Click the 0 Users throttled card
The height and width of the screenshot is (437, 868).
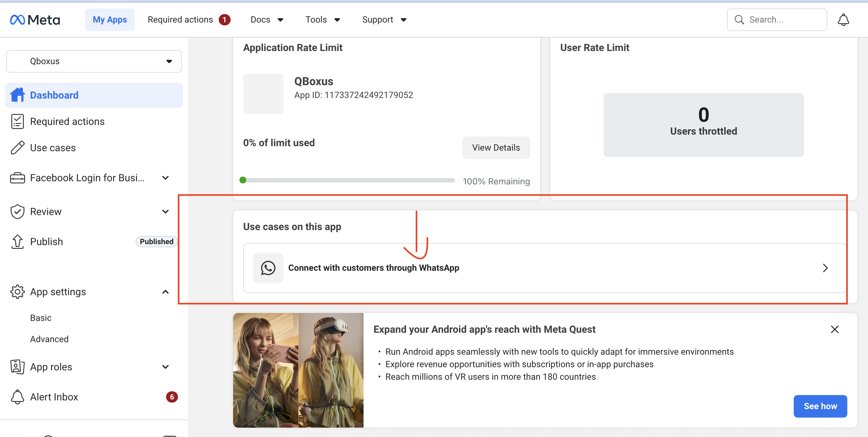(703, 125)
